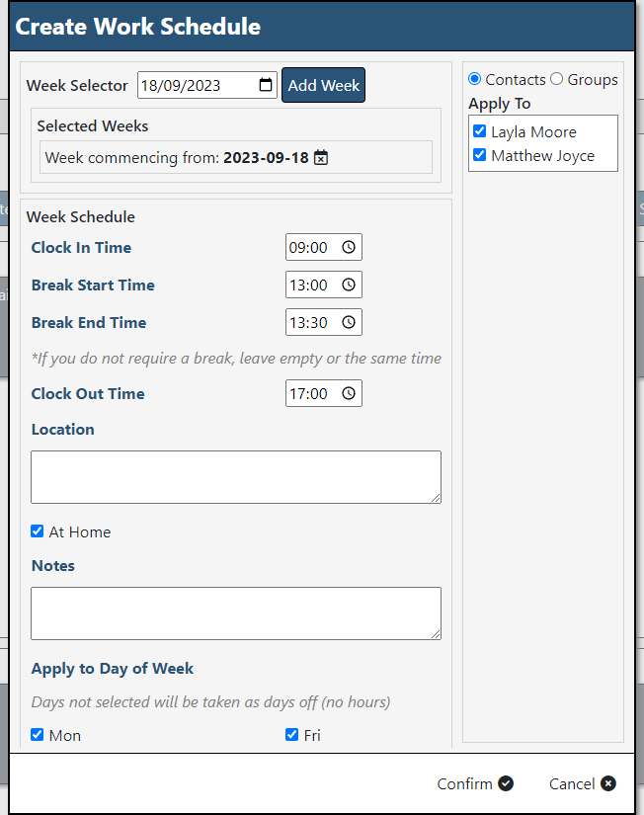Open clock picker for Break Start Time
This screenshot has width=644, height=815.
(349, 285)
